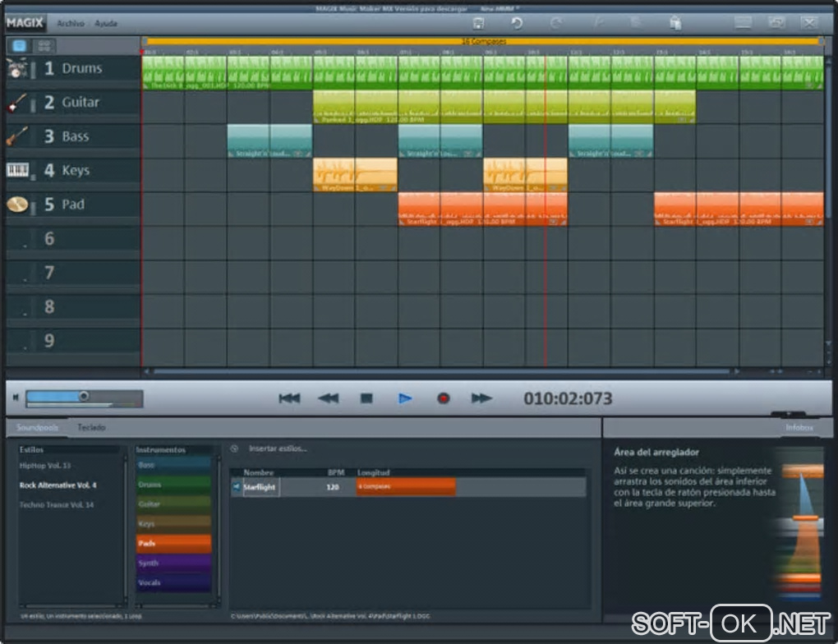Click the Bass track guitar icon
This screenshot has width=838, height=644.
coord(16,136)
